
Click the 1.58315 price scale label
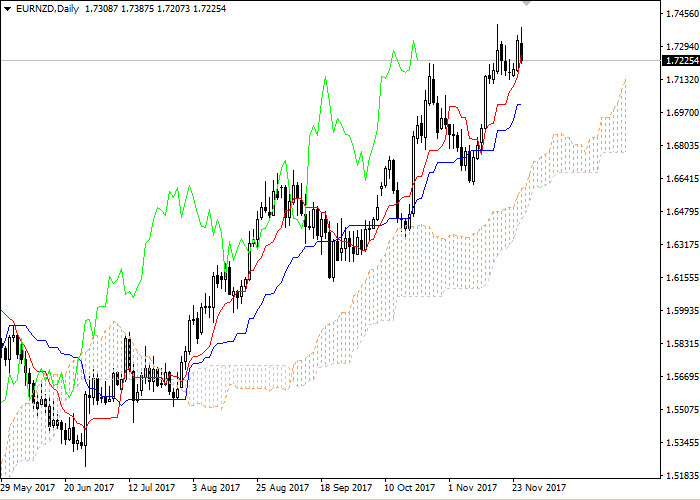[x=682, y=343]
